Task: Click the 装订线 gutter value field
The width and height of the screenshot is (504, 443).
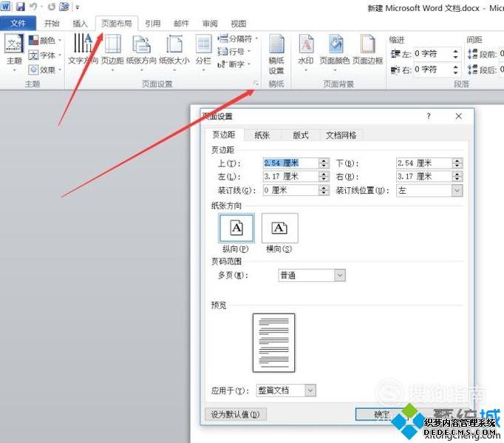Action: pyautogui.click(x=291, y=190)
